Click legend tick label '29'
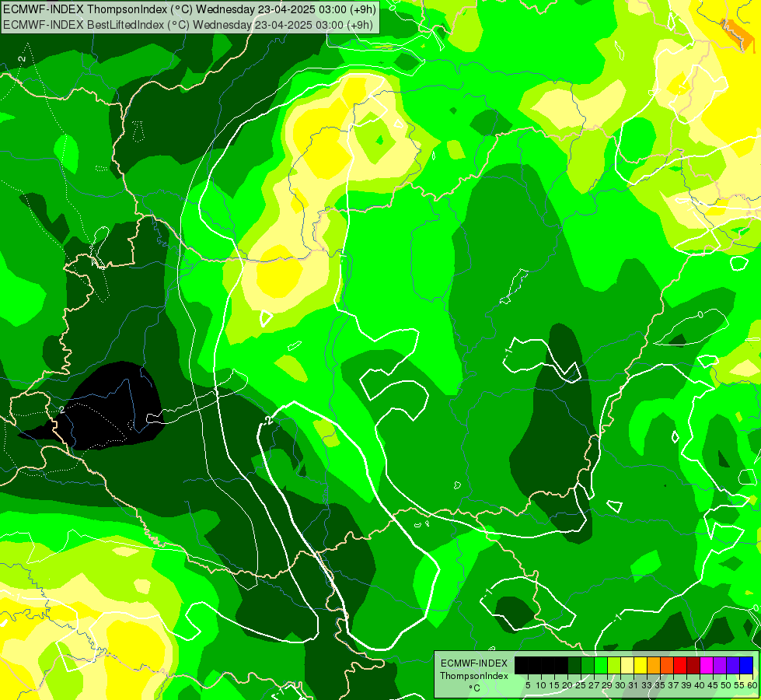The width and height of the screenshot is (761, 700). (607, 685)
